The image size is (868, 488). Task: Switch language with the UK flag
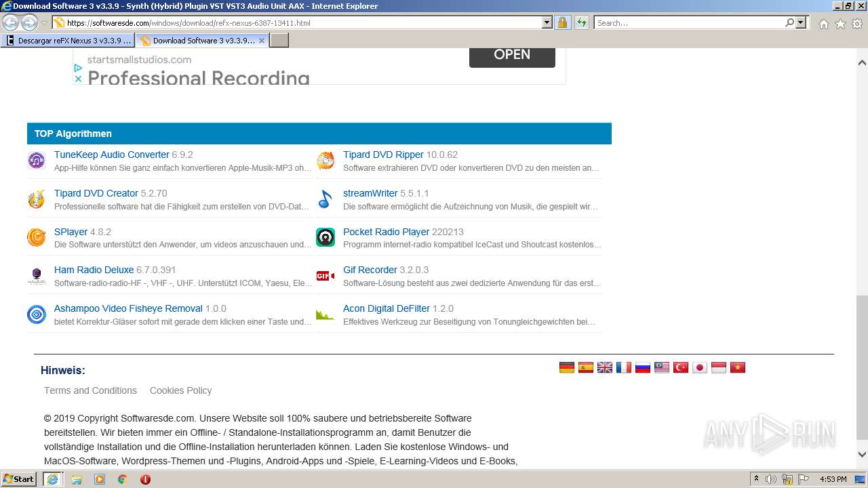click(x=605, y=367)
